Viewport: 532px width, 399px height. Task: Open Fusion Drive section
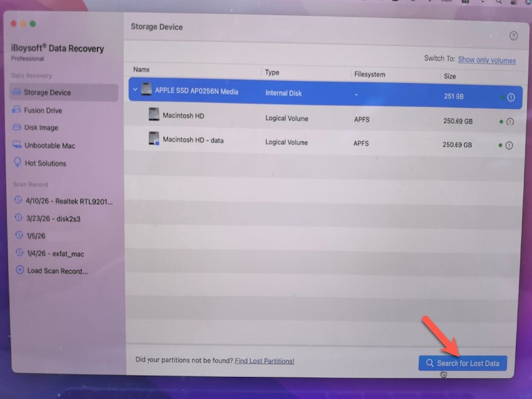coord(43,110)
